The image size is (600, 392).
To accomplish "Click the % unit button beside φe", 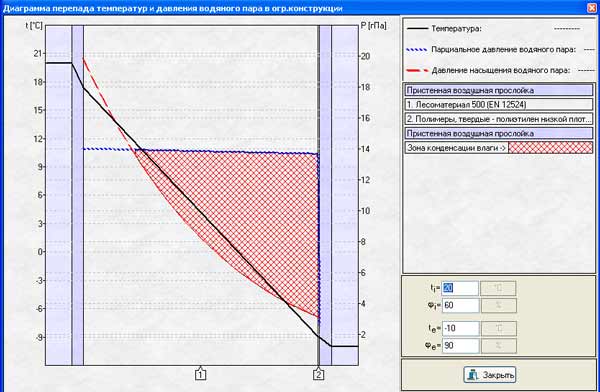I will click(499, 346).
